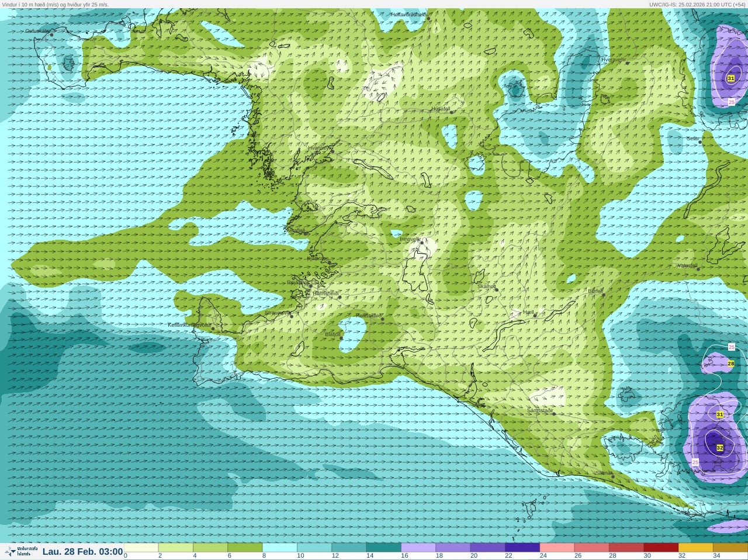
Task: Click the Bláfjöll station label
Action: (x=333, y=334)
